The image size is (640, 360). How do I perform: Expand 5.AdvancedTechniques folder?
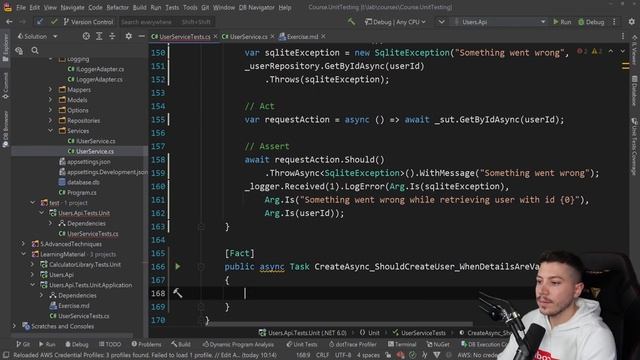tap(24, 244)
